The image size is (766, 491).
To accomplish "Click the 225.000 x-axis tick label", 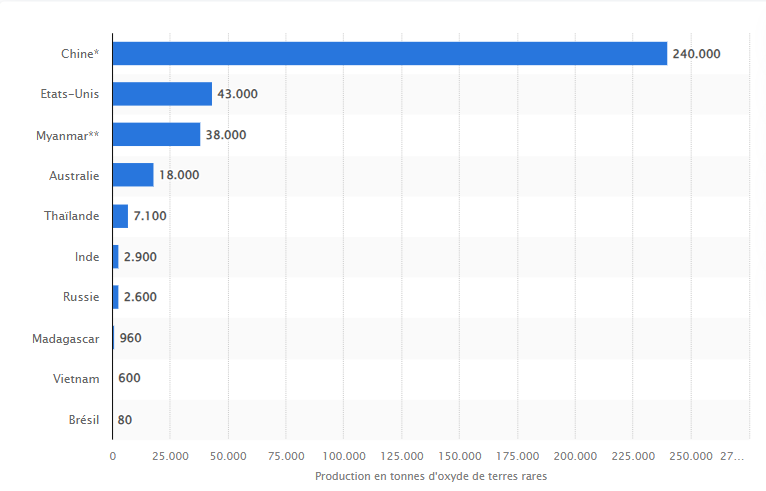I will click(632, 456).
